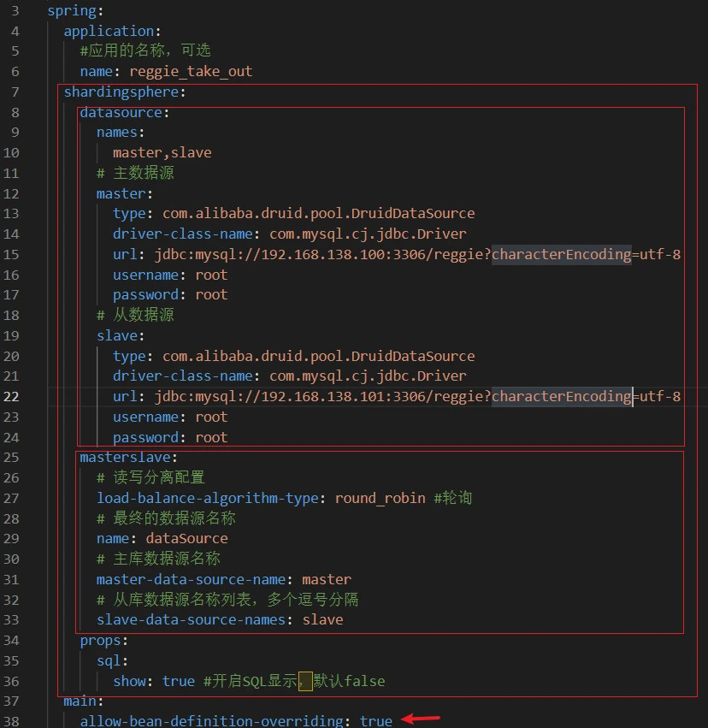Click line number 38 in the gutter

(10, 721)
